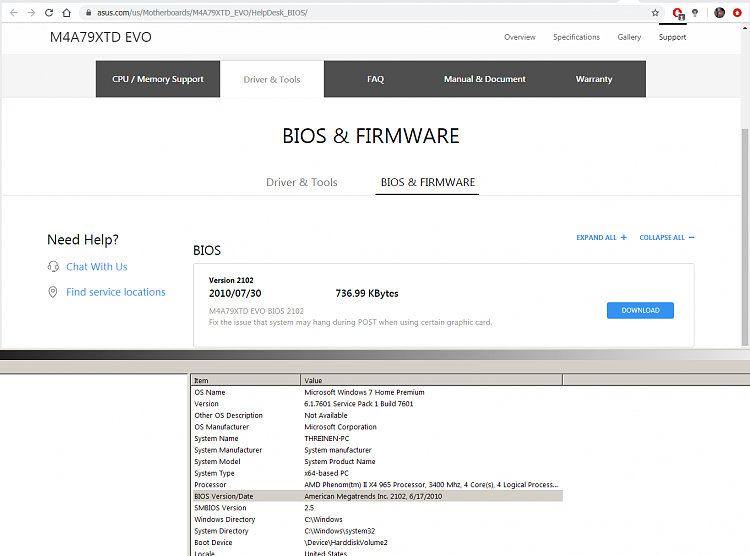Select the System Model row
750x556 pixels.
377,461
